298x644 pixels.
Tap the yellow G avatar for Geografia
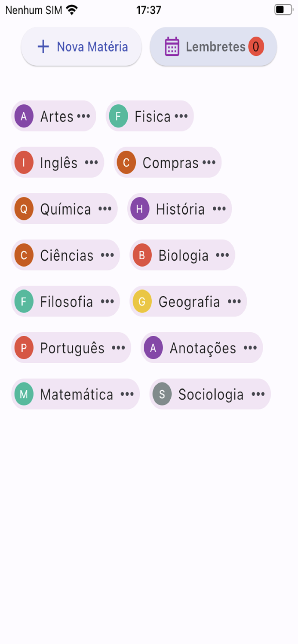(x=142, y=301)
